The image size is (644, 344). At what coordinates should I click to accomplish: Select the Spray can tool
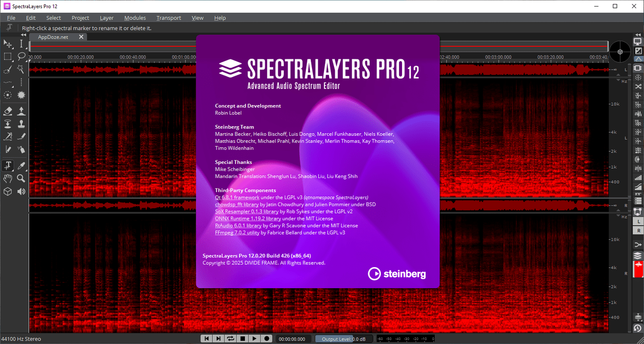tap(21, 149)
